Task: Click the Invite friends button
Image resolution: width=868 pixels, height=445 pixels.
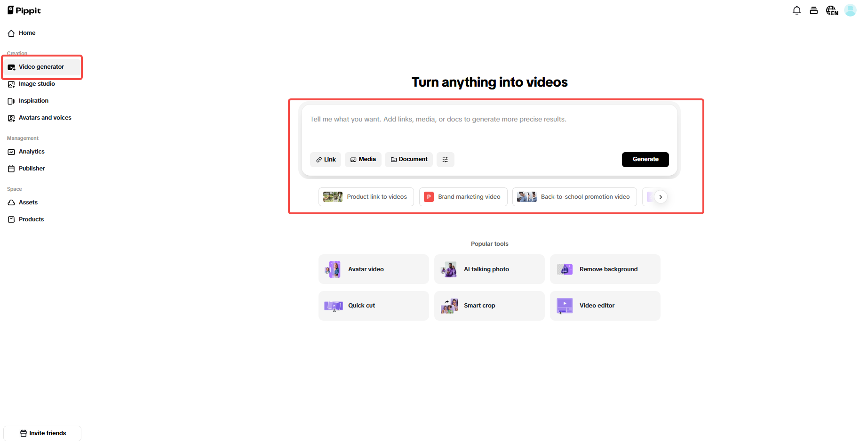Action: 42,433
